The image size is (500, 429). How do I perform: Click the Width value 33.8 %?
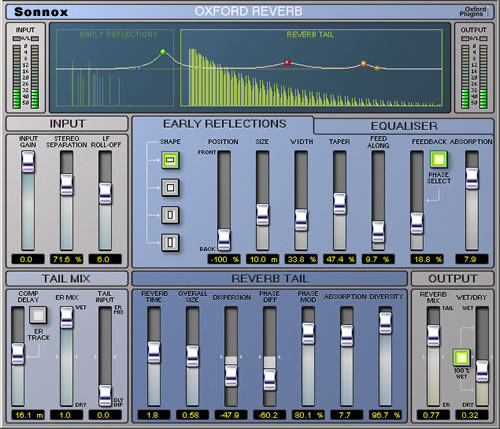[x=301, y=259]
